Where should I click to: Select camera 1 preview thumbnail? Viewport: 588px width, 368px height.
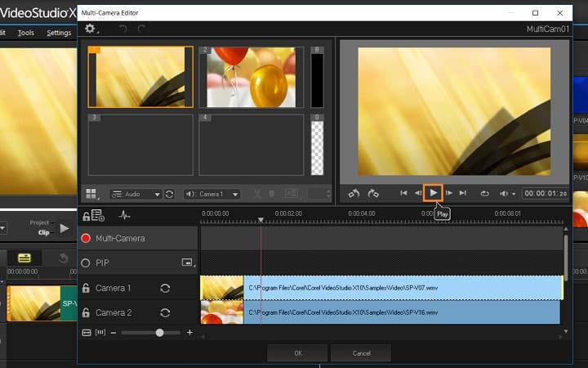[x=140, y=77]
